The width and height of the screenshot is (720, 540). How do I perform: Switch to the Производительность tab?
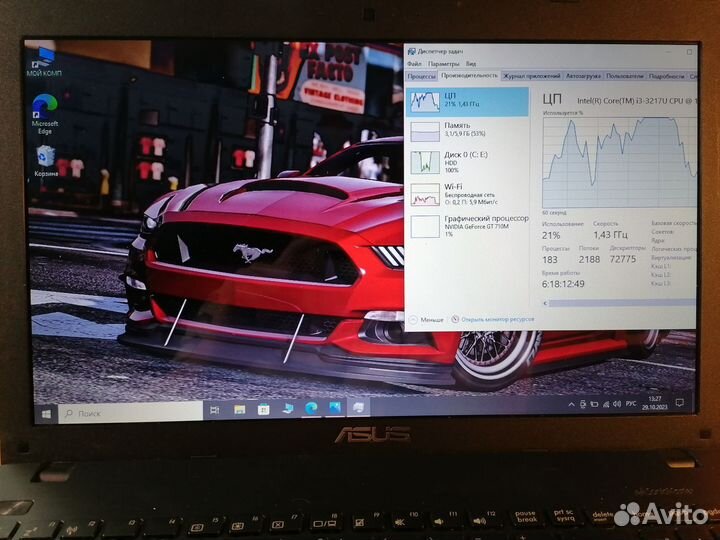pyautogui.click(x=469, y=75)
